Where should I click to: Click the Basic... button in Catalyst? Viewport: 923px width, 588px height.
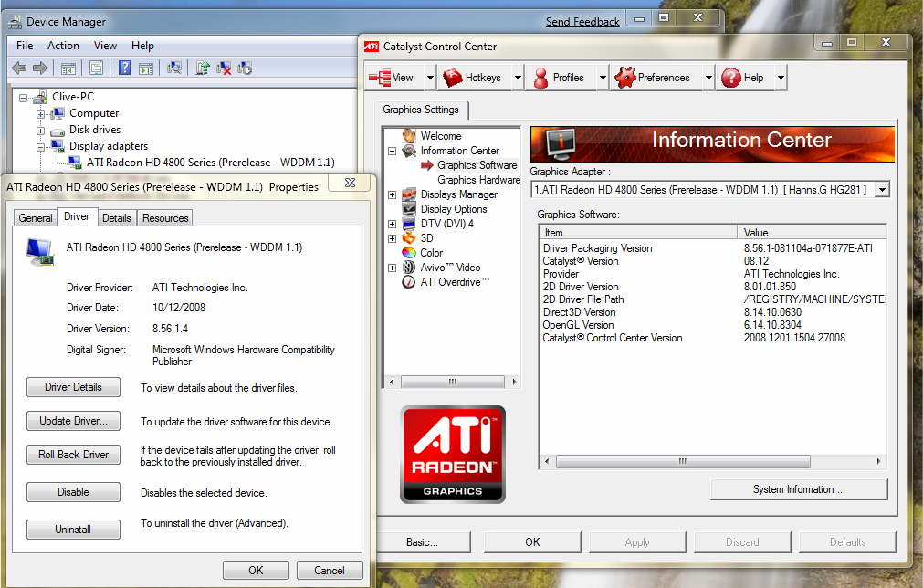(423, 542)
